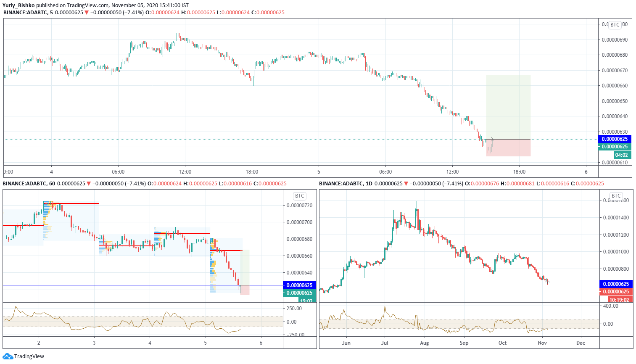Image resolution: width=636 pixels, height=364 pixels.
Task: Click the O:0.00000676 open value
Action: [482, 184]
